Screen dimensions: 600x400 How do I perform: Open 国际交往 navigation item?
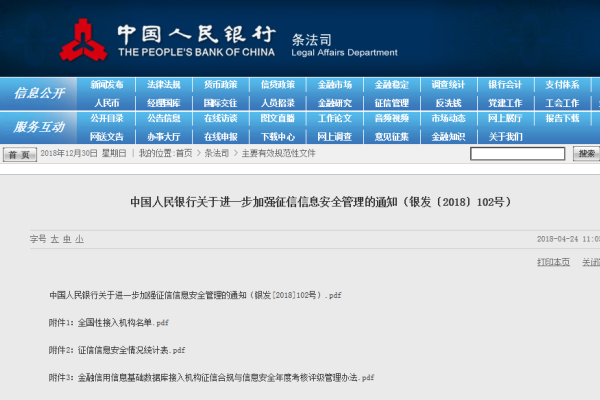[x=221, y=103]
